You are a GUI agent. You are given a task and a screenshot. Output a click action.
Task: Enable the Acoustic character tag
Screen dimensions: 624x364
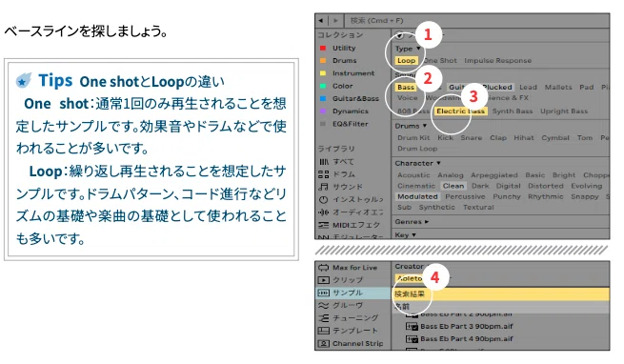[413, 175]
